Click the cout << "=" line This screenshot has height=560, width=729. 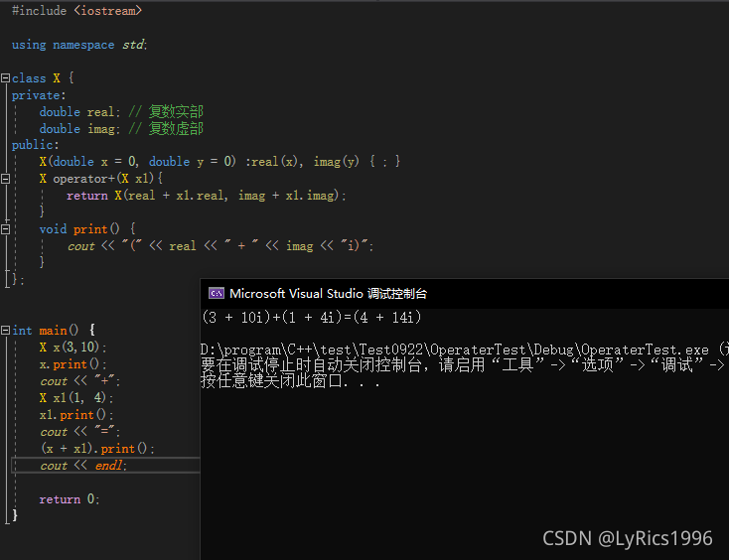point(80,432)
